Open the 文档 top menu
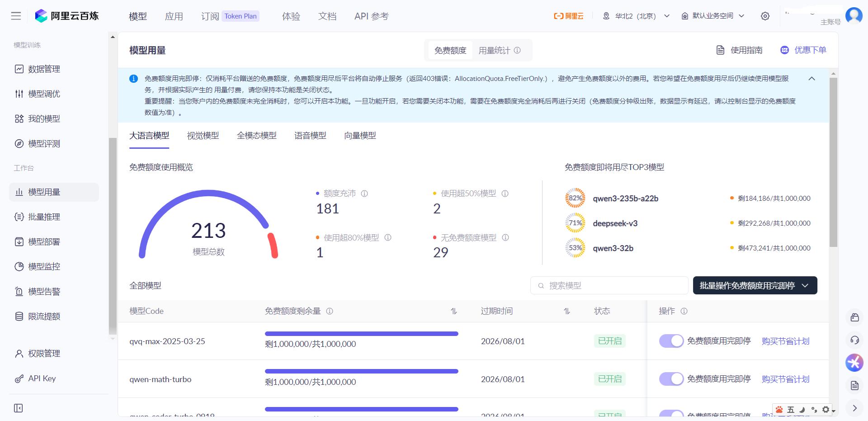Image resolution: width=868 pixels, height=421 pixels. [327, 16]
